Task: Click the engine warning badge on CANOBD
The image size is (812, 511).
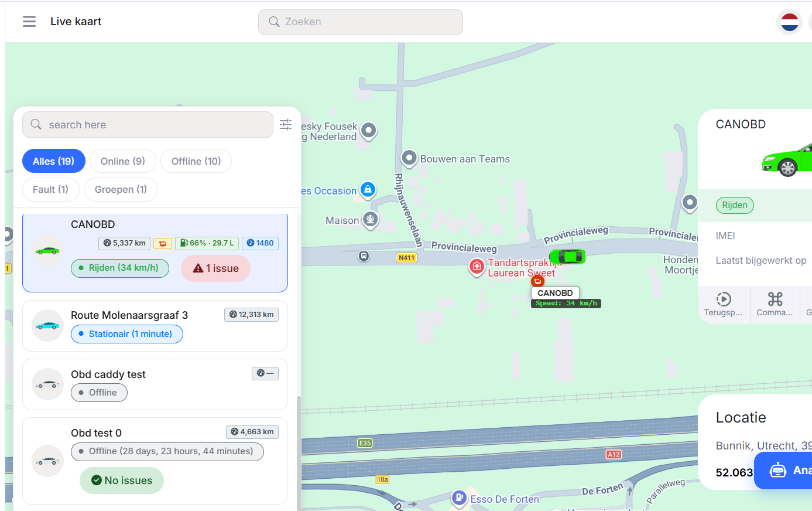Action: pos(163,243)
